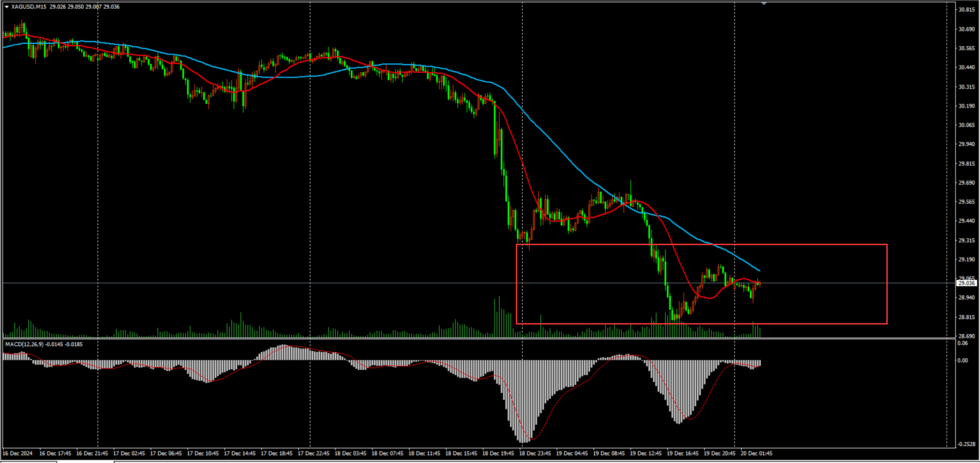Click the highlighted current price tag 29.036
980x463 pixels.
click(967, 283)
